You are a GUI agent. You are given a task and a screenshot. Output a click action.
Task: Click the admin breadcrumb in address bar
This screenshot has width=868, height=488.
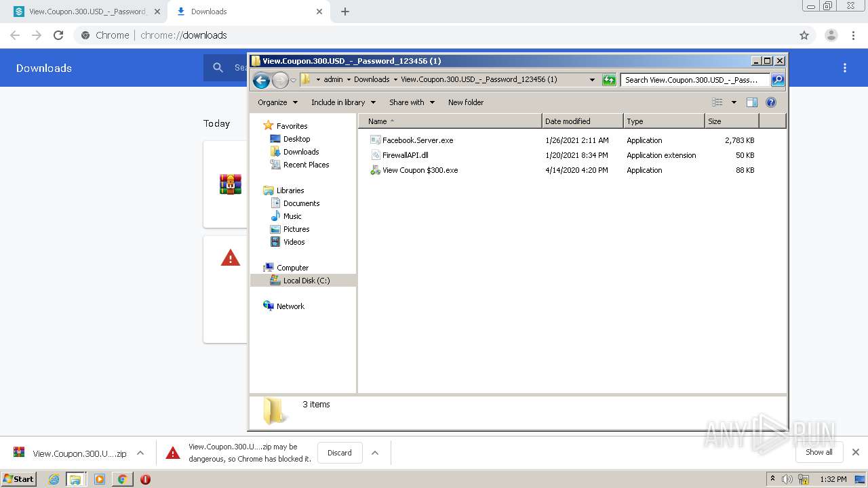pyautogui.click(x=333, y=80)
